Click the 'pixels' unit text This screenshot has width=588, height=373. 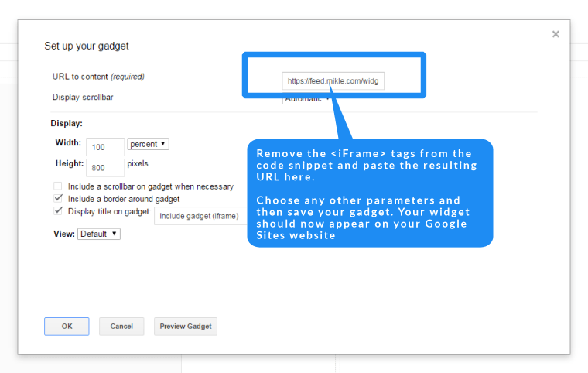[138, 163]
